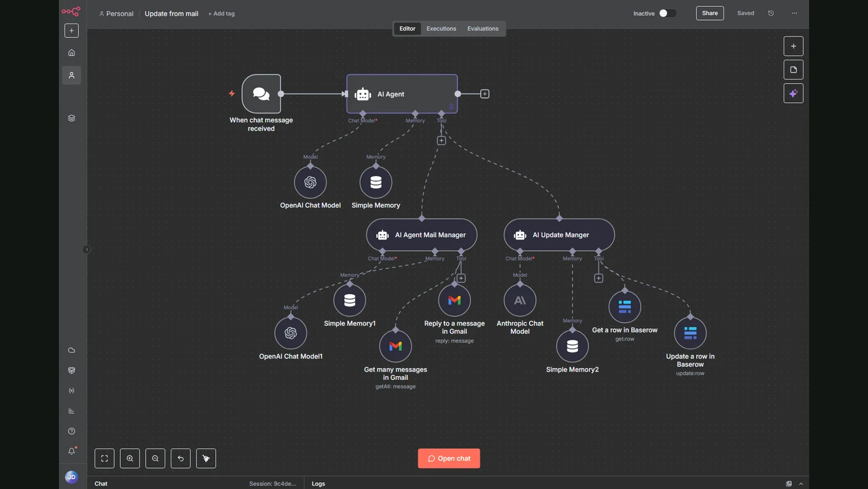Switch to the Evaluations tab

(483, 29)
